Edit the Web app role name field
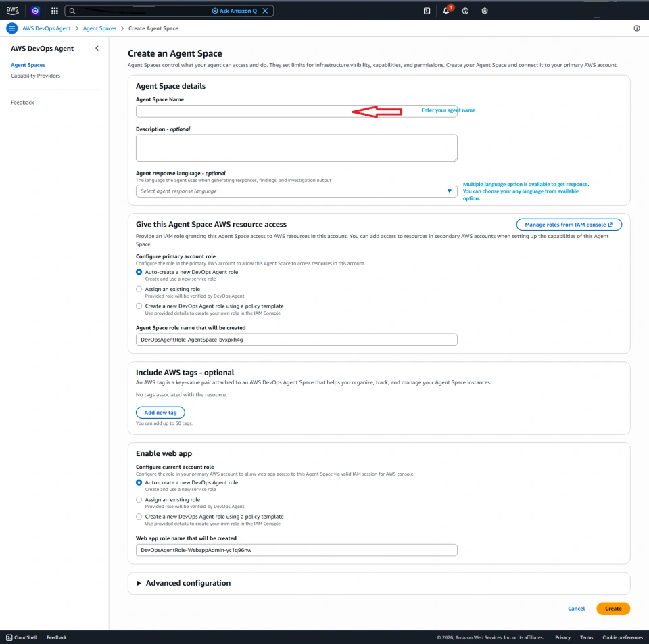This screenshot has height=644, width=649. click(296, 550)
